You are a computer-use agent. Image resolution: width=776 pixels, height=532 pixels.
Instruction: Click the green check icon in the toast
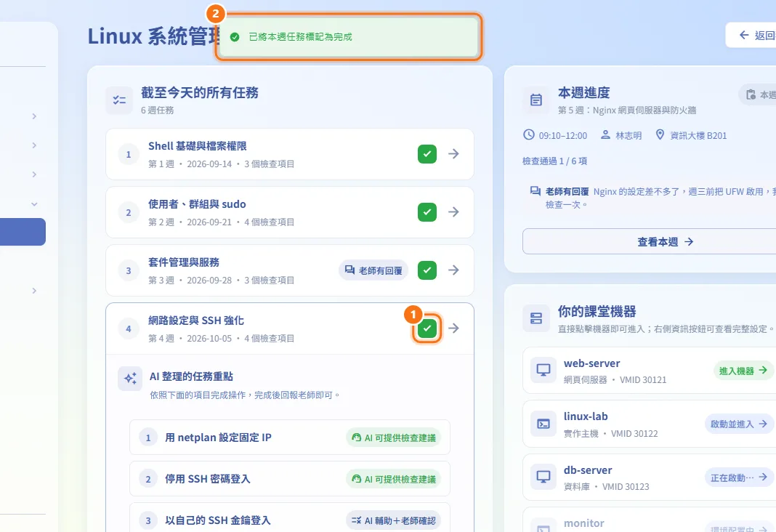pos(235,37)
